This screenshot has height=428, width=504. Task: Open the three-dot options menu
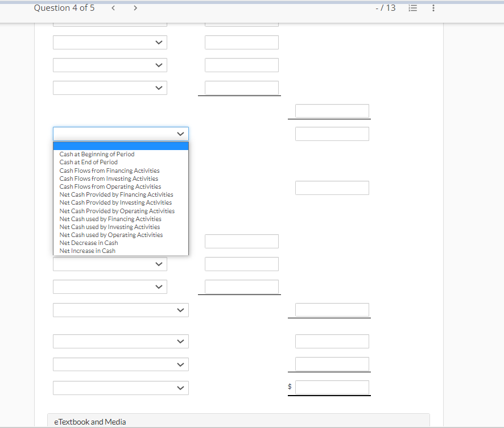click(433, 8)
